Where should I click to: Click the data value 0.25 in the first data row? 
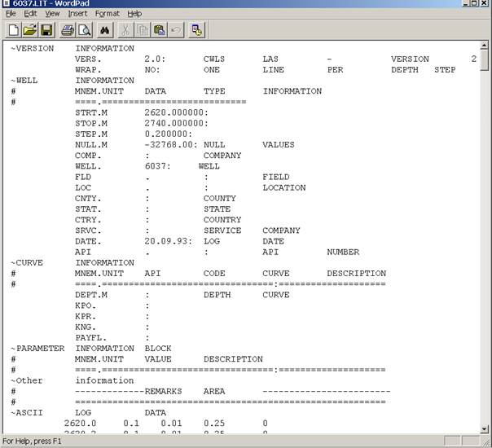point(214,424)
